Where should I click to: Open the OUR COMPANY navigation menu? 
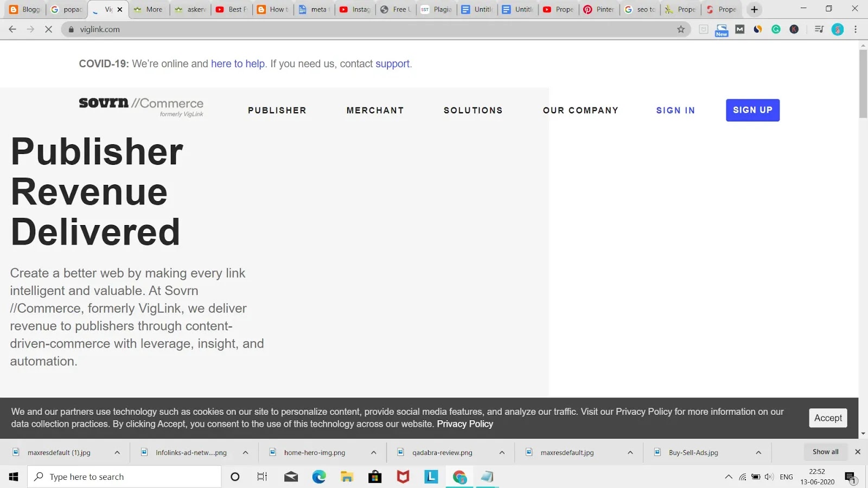580,110
